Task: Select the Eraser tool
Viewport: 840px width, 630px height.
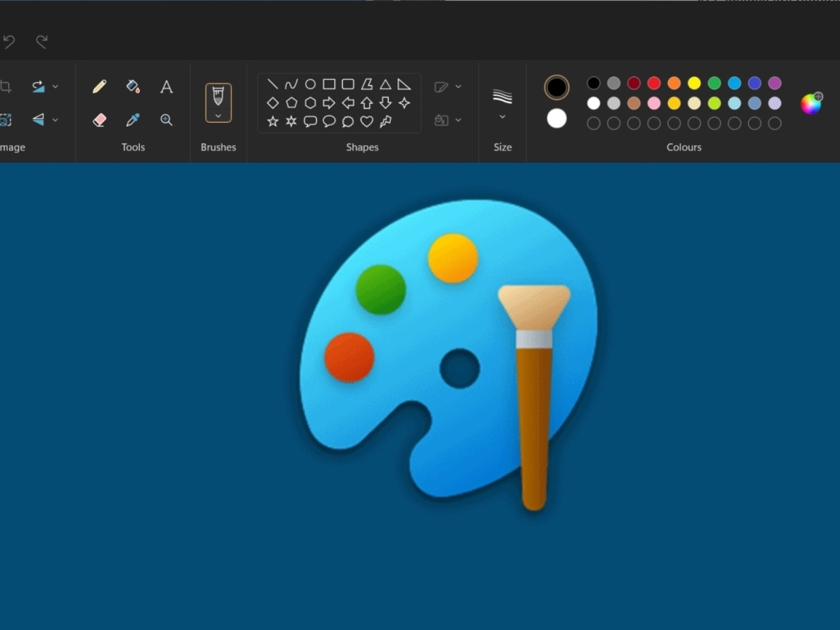Action: [99, 120]
